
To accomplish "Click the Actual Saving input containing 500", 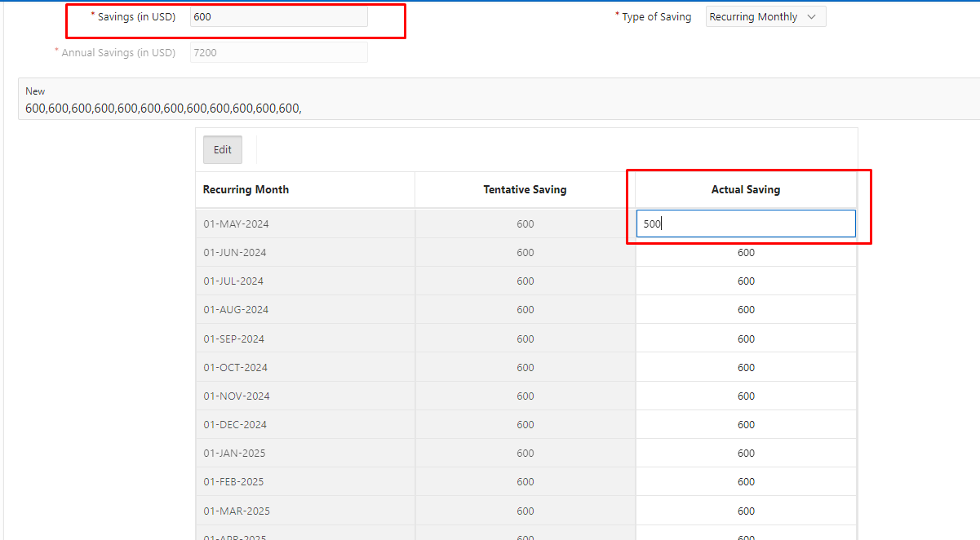I will click(745, 223).
